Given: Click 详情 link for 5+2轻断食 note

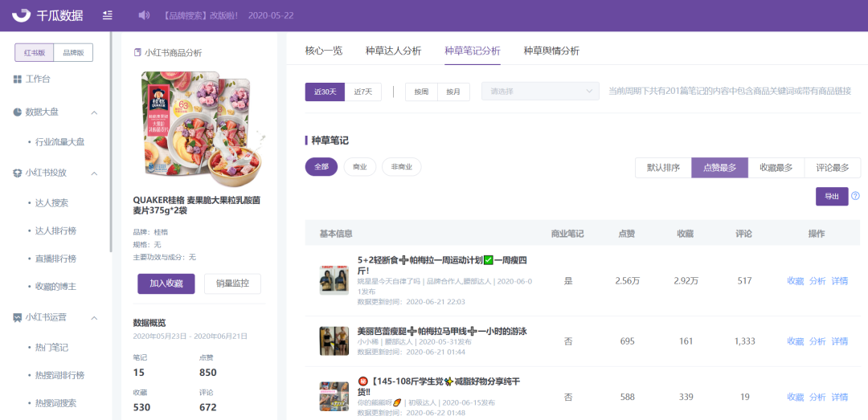Looking at the screenshot, I should (840, 281).
